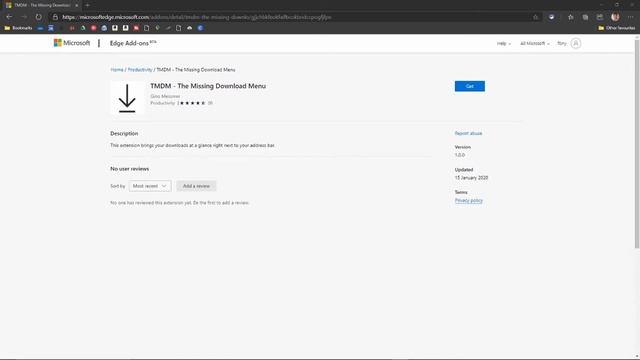
Task: Open the Settings and more ellipsis menu
Action: point(631,17)
